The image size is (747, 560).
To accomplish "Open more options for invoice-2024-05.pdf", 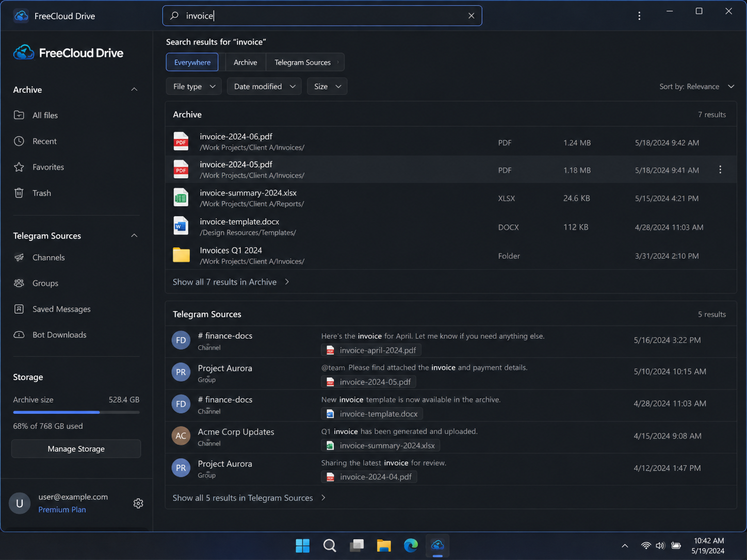I will point(720,170).
